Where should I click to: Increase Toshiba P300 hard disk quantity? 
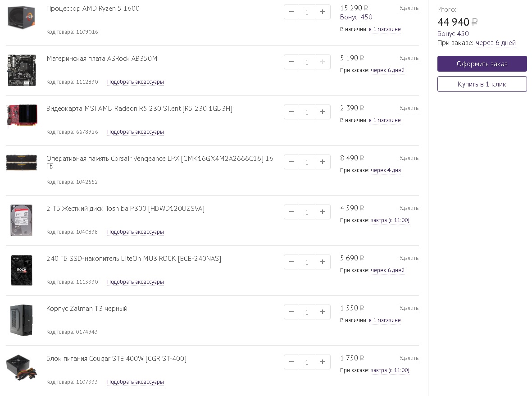click(x=323, y=212)
